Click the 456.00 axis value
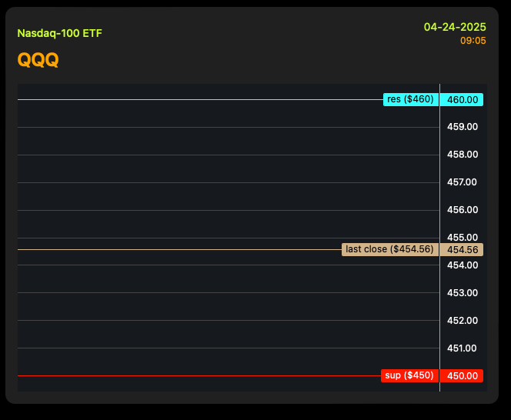 [463, 210]
